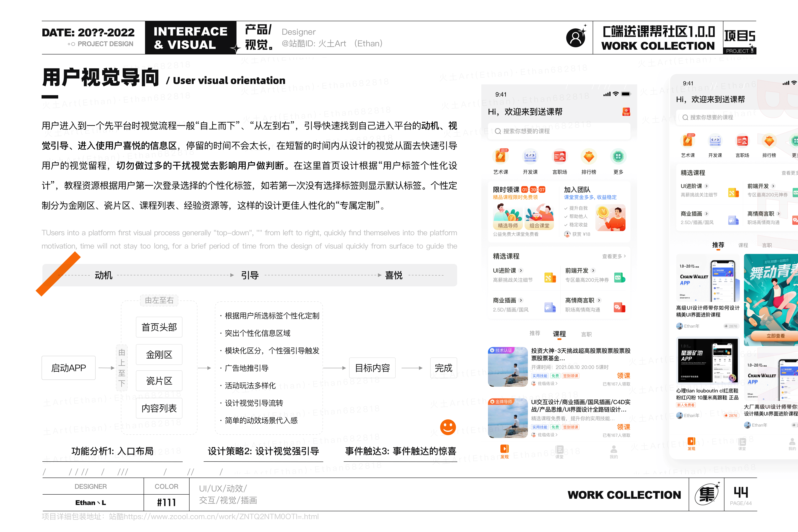Screen dimensions: 798x532
Task: Click the 发现 tab icon in the left phone
Action: [505, 448]
